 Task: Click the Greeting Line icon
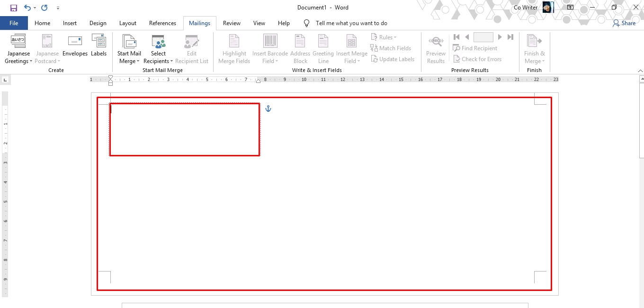[323, 48]
